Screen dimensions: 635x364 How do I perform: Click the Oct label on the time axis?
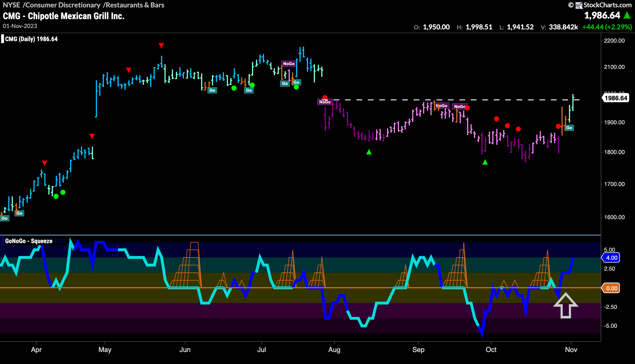[x=491, y=350]
